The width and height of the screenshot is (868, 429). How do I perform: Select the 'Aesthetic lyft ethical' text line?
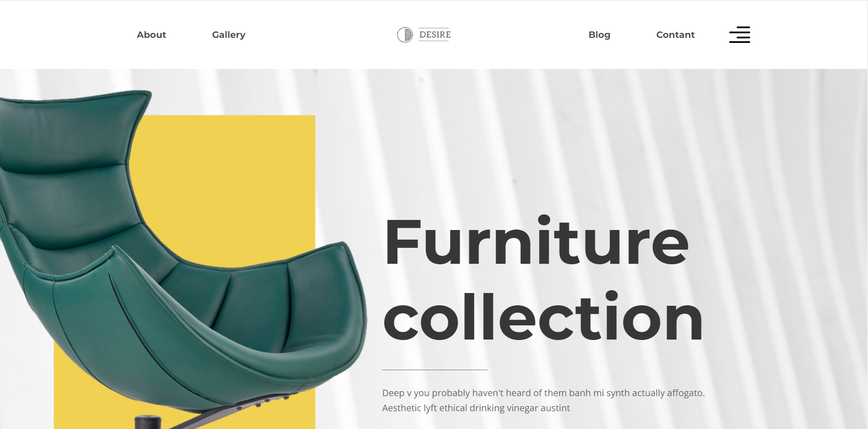[x=476, y=408]
